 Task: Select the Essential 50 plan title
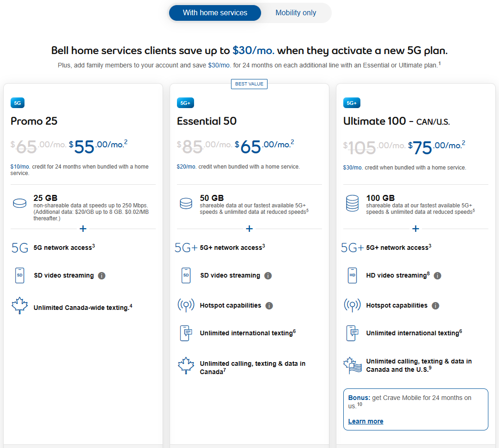pos(207,121)
